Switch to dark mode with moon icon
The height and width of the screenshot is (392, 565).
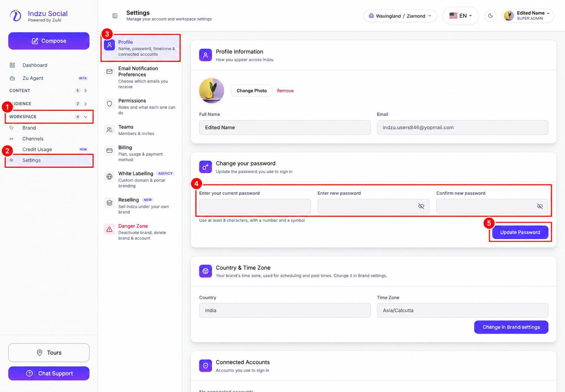[490, 16]
